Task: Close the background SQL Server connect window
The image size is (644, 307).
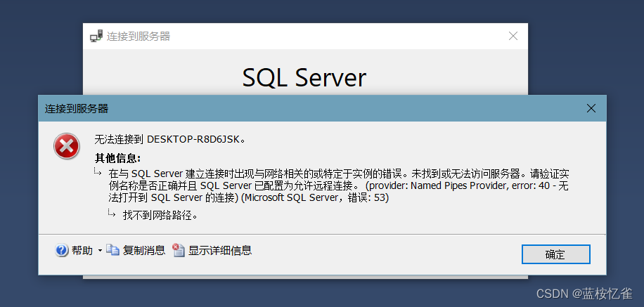Action: point(513,36)
